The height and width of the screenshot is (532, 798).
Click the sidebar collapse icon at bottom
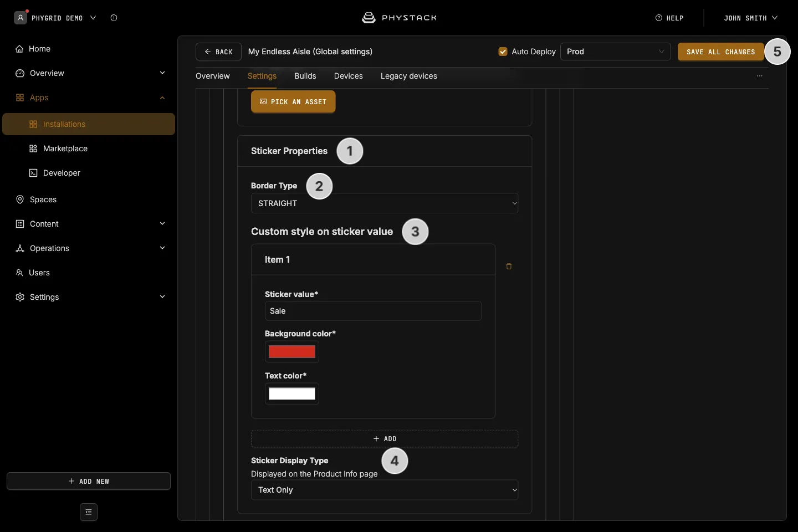tap(89, 512)
